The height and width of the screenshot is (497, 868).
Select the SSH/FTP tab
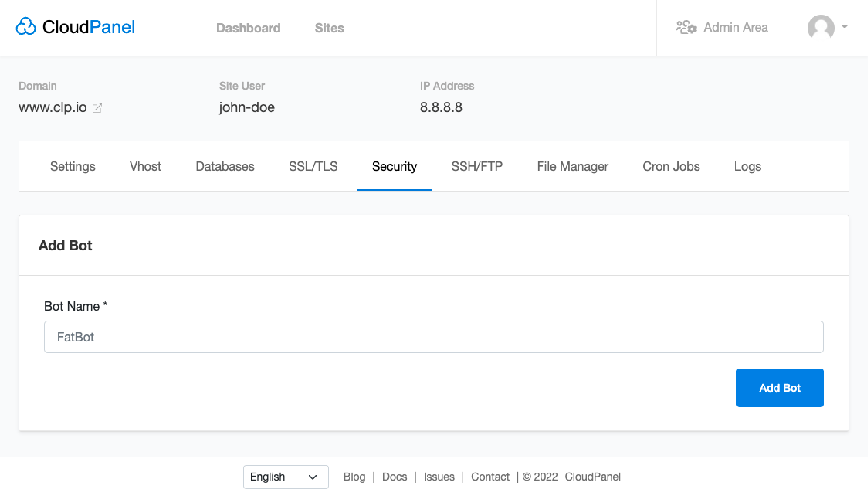476,166
